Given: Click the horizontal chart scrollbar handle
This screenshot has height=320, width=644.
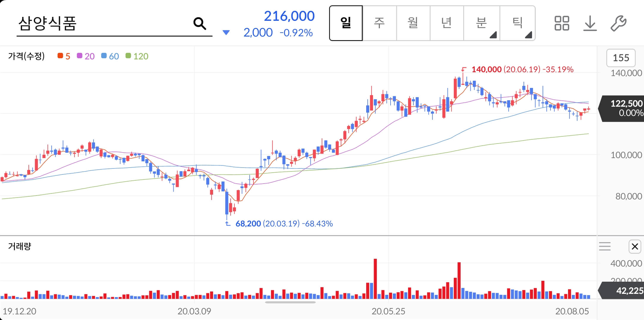Looking at the screenshot, I should point(290,302).
